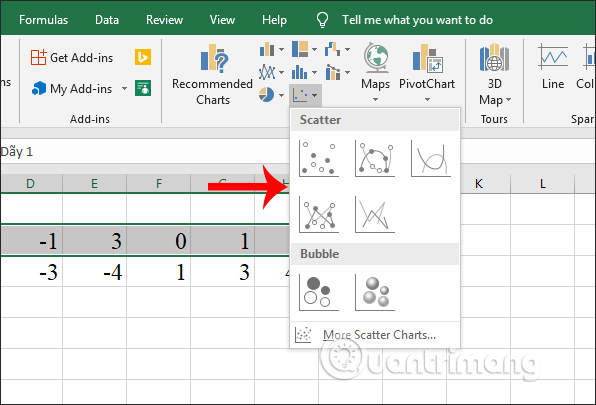Choose Scatter with Straight Lines chart
The image size is (596, 405).
tap(374, 214)
